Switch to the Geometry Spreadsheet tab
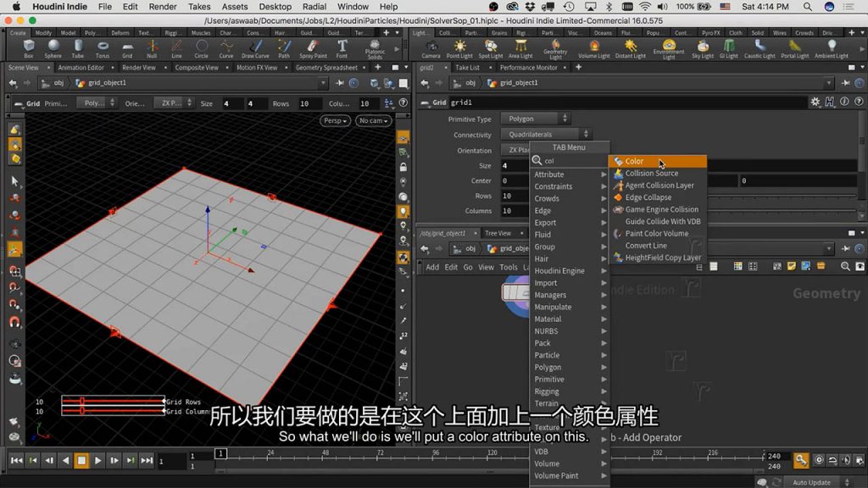This screenshot has width=868, height=488. pos(326,68)
